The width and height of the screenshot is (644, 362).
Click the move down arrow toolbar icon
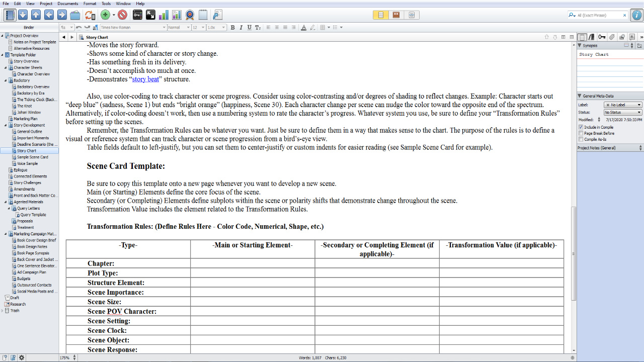point(23,15)
